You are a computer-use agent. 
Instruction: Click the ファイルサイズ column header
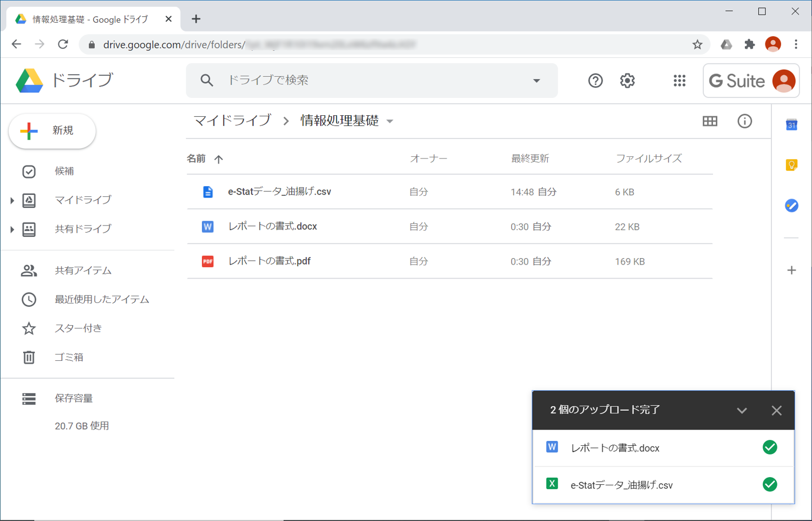[x=649, y=159]
